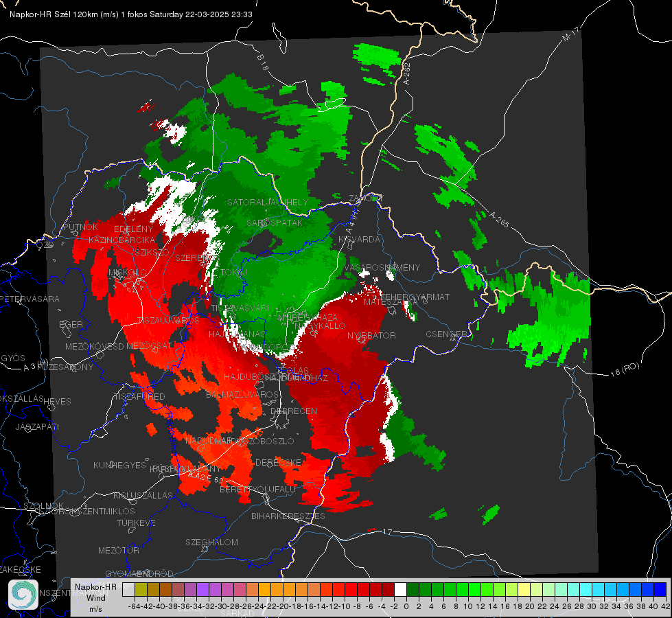The height and width of the screenshot is (618, 672).
Task: Click the MISKOLC city label
Action: coord(127,273)
